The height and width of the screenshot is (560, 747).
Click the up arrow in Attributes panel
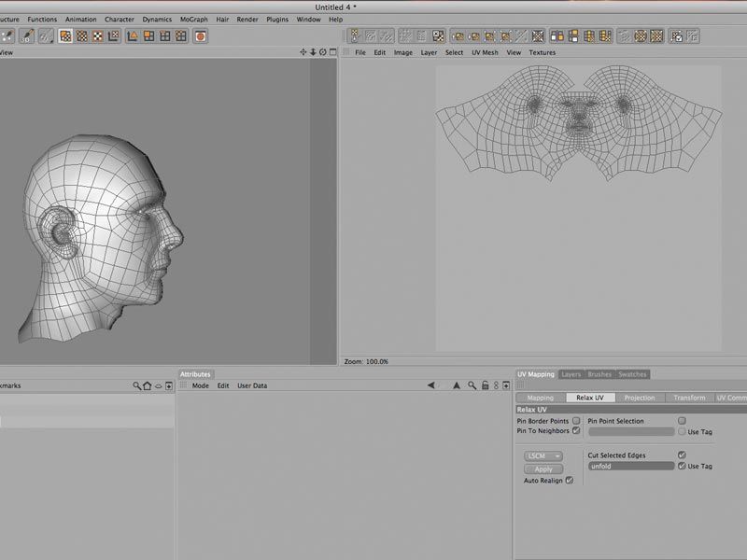point(457,385)
